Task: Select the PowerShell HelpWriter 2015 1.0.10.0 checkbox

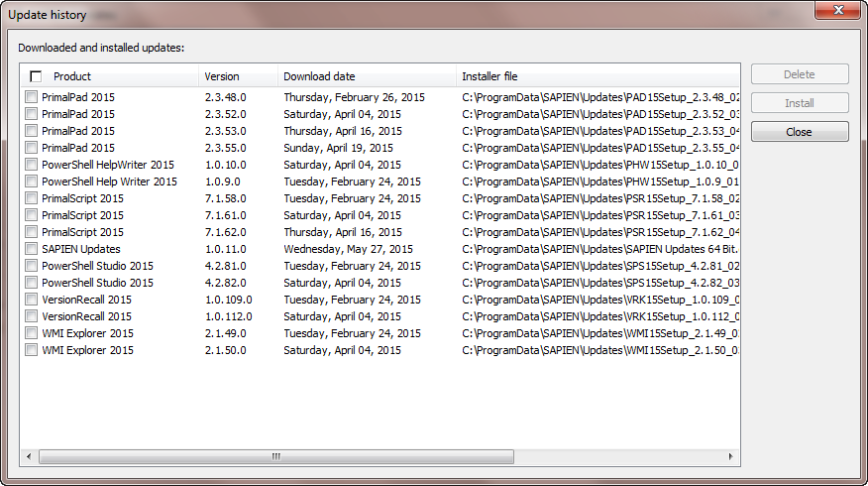Action: [31, 165]
